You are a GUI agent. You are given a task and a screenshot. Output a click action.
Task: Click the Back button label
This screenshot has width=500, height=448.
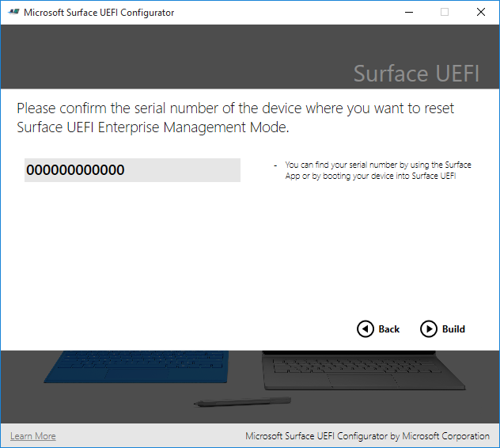(x=389, y=329)
